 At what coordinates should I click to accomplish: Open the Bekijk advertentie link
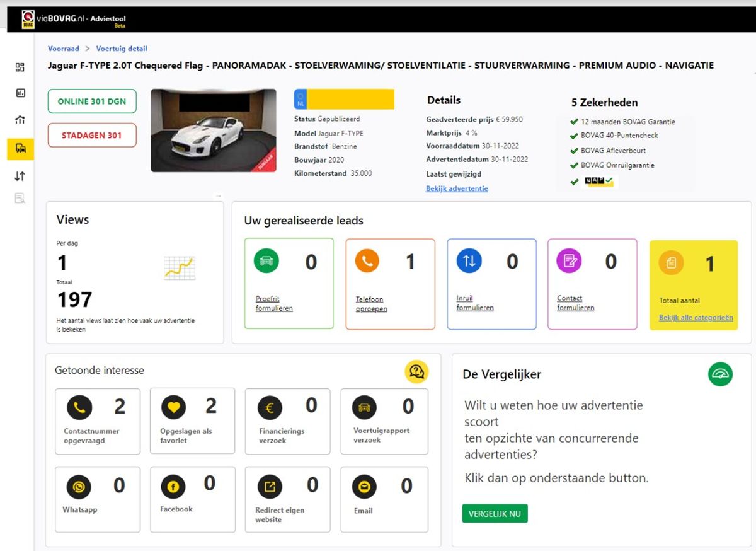click(457, 188)
